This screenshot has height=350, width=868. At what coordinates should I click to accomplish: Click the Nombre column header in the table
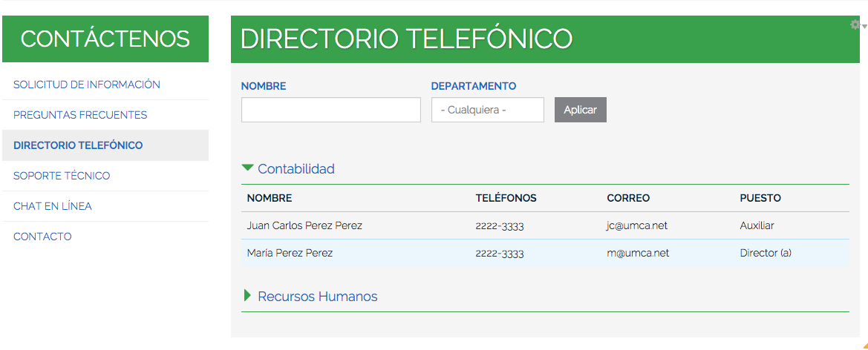coord(270,198)
